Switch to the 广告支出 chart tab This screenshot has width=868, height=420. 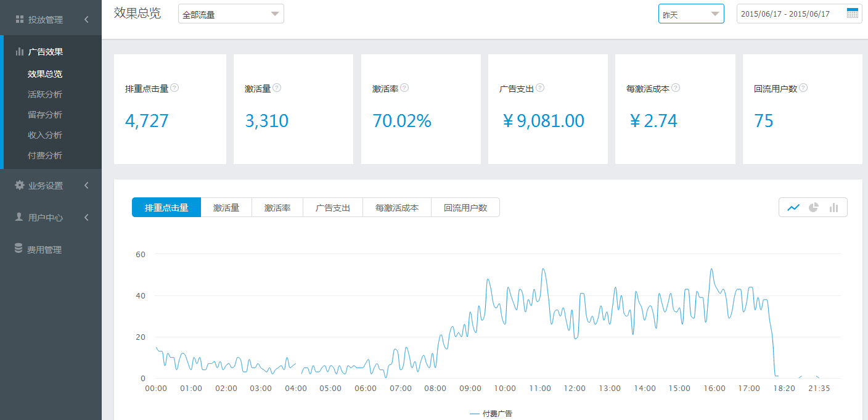pos(332,207)
